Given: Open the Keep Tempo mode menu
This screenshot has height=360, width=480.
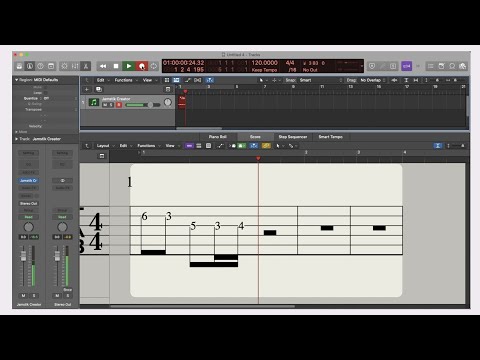Looking at the screenshot, I should pos(264,70).
